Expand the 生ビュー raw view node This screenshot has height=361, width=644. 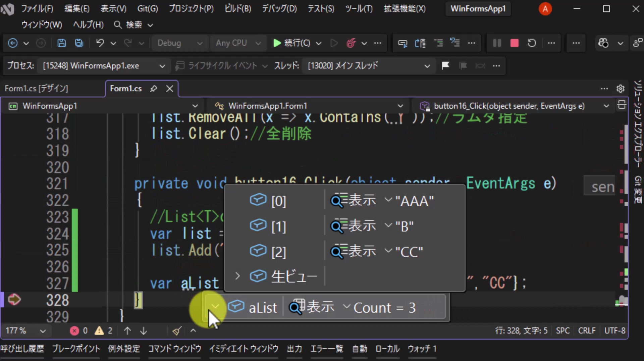(x=237, y=276)
